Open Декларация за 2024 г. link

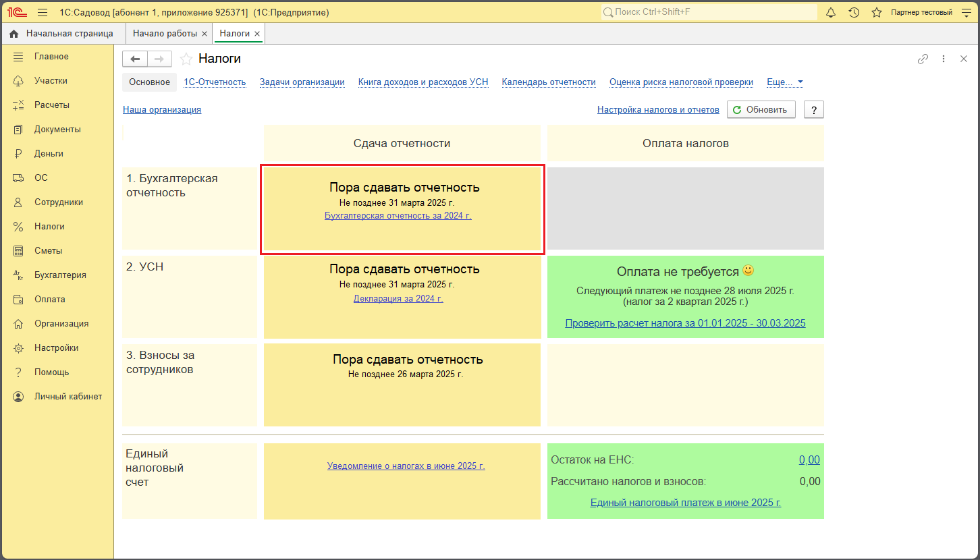tap(398, 298)
